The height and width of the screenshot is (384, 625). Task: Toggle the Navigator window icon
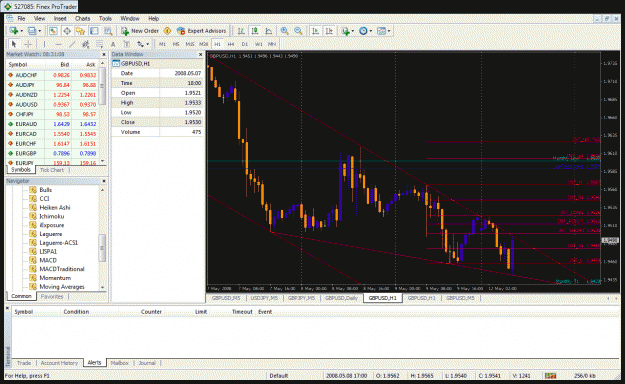(81, 31)
